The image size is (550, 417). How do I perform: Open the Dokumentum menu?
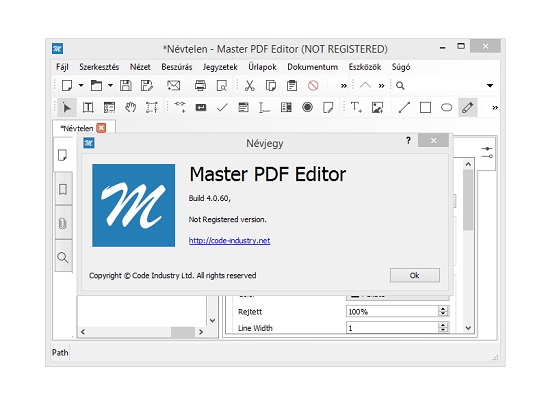tap(313, 67)
